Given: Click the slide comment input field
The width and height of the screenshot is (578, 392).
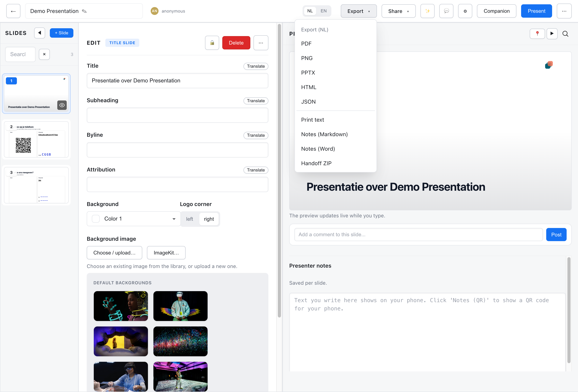Looking at the screenshot, I should 418,235.
